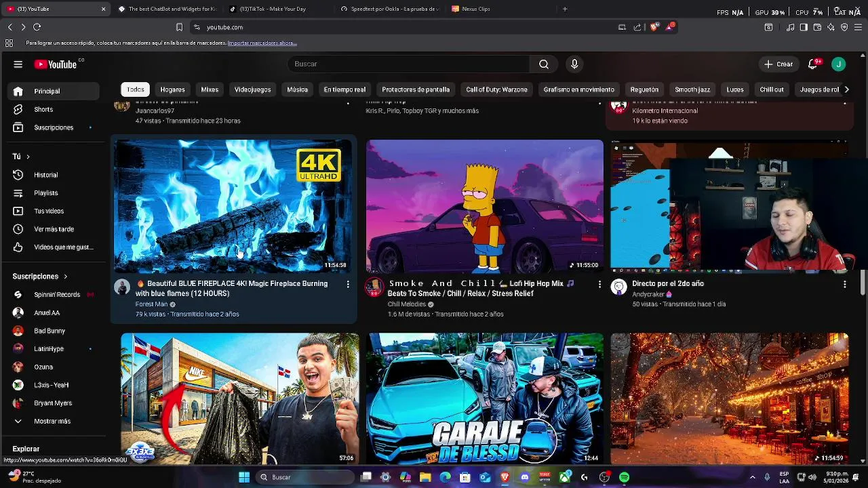Show hidden system tray icons

click(752, 477)
